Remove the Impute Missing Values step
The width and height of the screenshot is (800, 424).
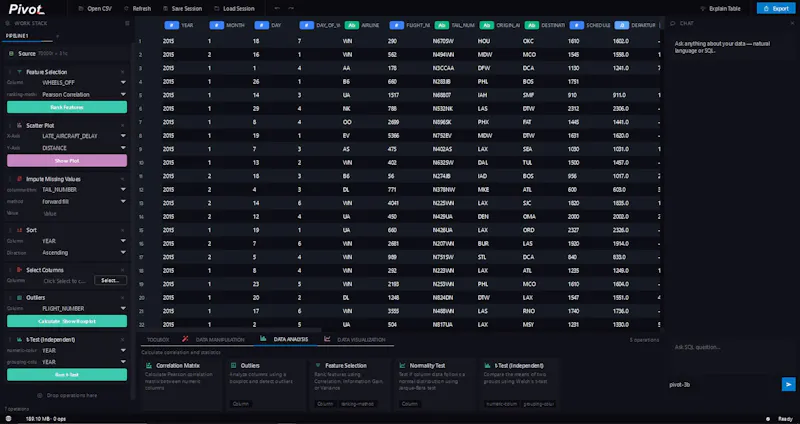click(x=122, y=179)
